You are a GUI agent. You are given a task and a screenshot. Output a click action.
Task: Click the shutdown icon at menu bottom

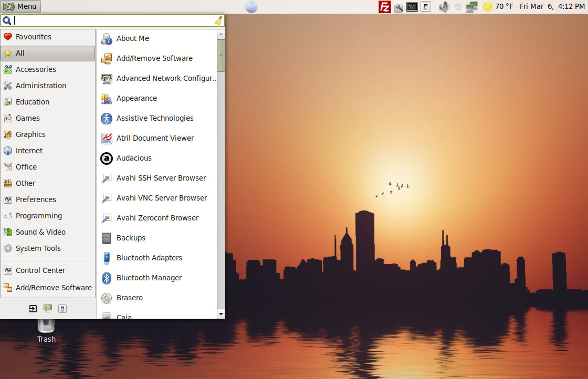pyautogui.click(x=62, y=309)
